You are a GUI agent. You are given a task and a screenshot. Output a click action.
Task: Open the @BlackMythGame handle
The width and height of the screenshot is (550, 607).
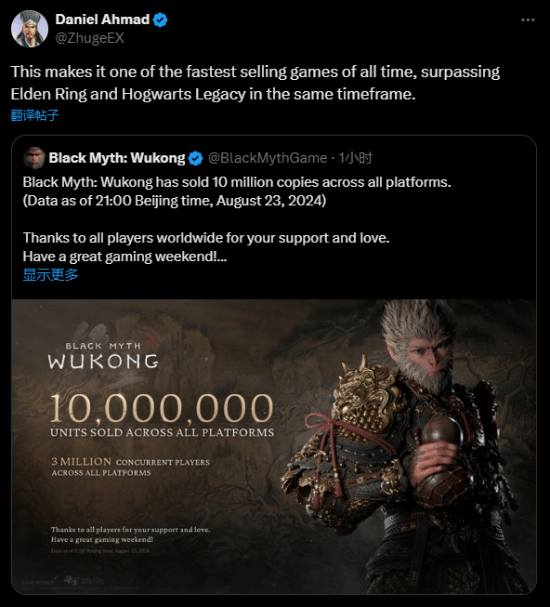click(x=267, y=158)
